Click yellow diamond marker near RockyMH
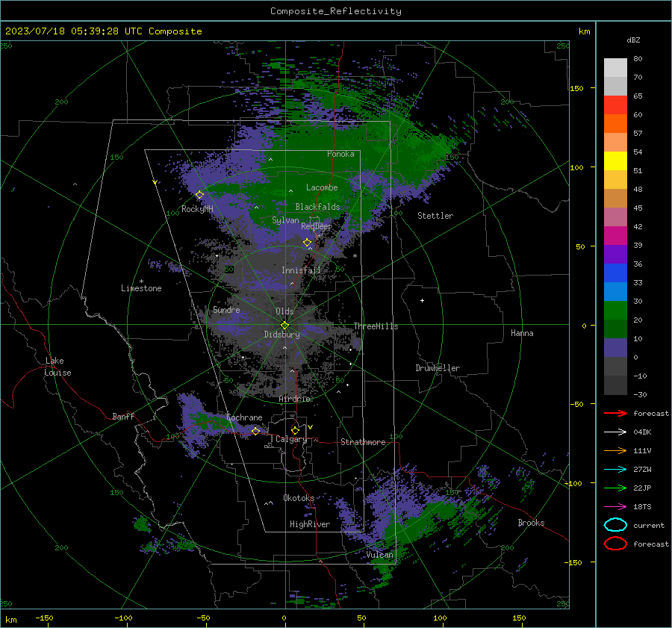This screenshot has height=628, width=672. point(199,195)
